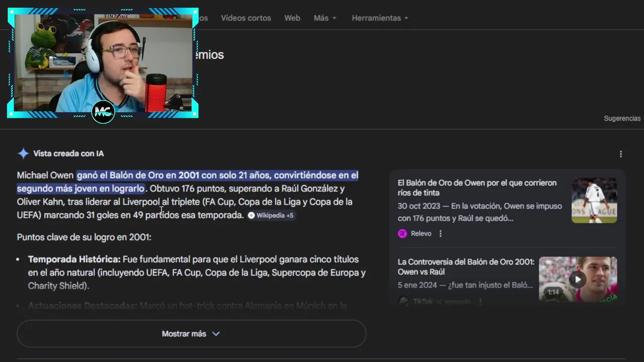Expand the Más search filter dropdown
Image resolution: width=644 pixels, height=362 pixels.
[325, 18]
